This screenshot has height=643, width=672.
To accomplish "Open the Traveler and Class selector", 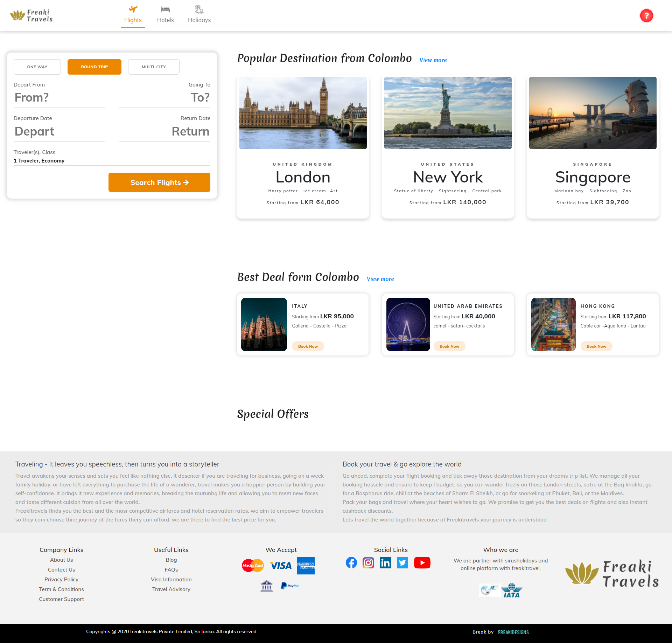I will point(39,160).
